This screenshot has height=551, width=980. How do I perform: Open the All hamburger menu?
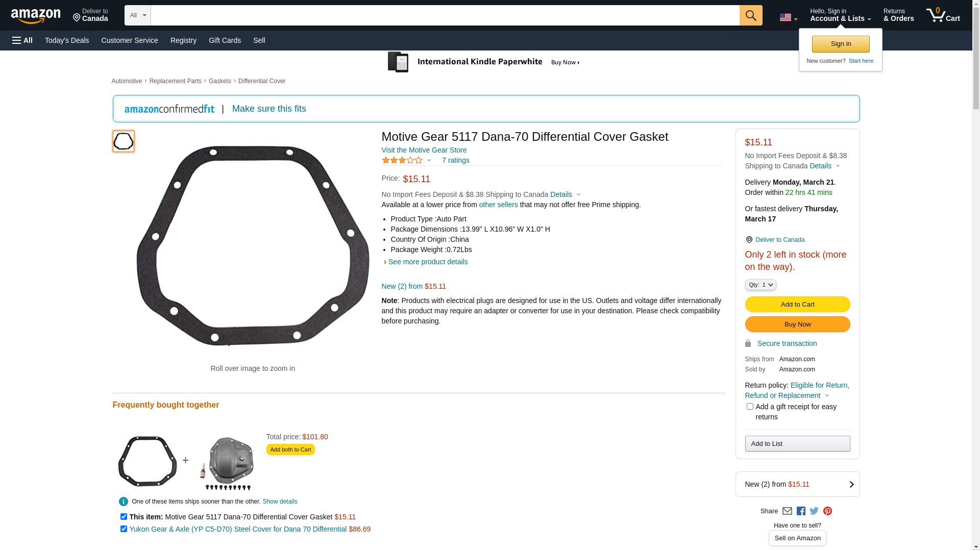point(22,40)
